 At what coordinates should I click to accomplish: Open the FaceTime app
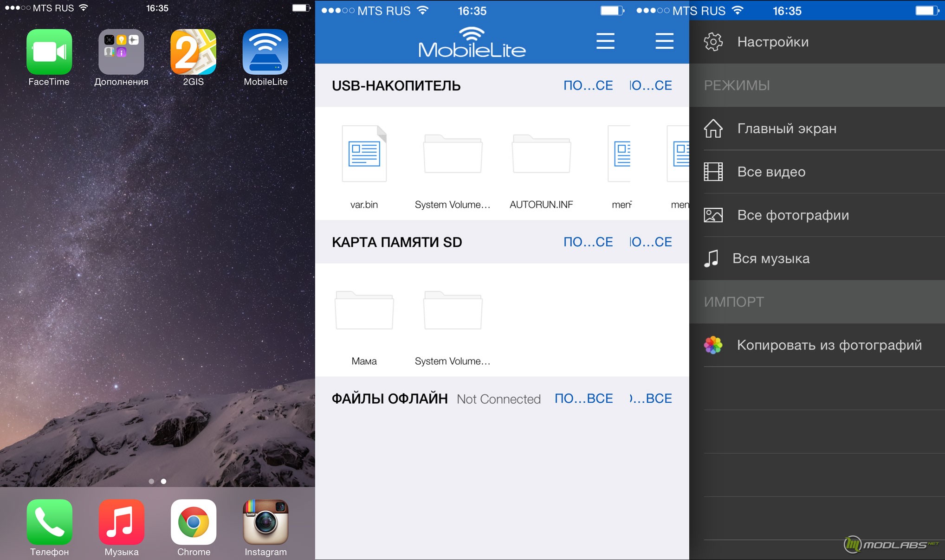[49, 52]
